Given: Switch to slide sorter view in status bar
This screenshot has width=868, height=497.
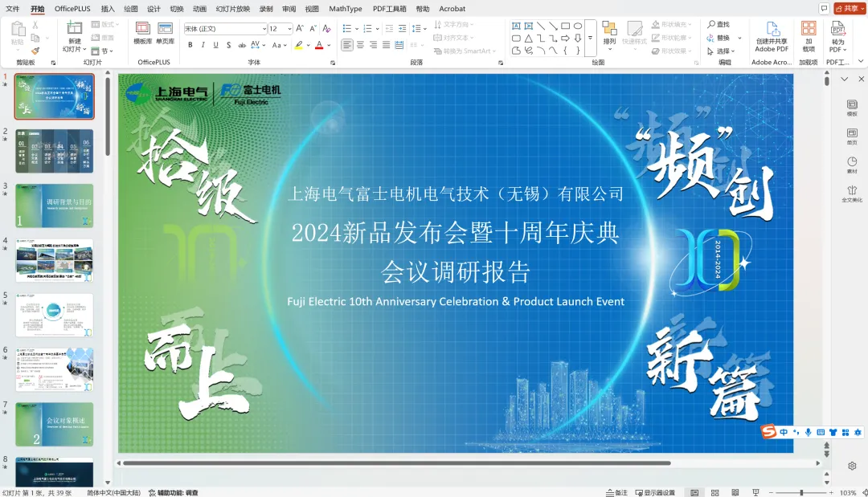Looking at the screenshot, I should (x=714, y=492).
